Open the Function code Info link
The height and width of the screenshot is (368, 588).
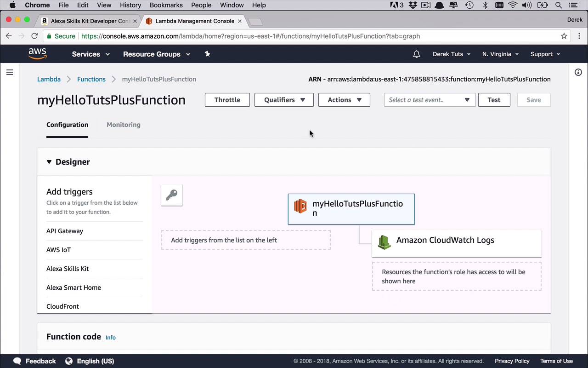[x=111, y=338]
